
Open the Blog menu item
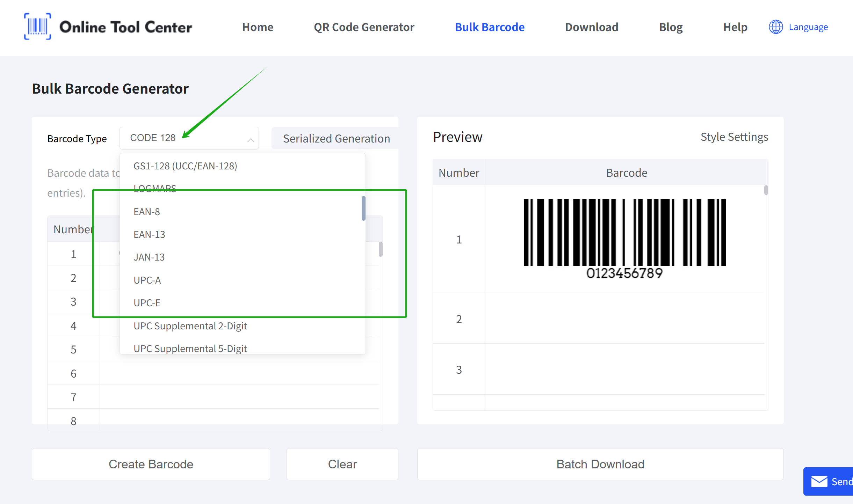click(671, 27)
